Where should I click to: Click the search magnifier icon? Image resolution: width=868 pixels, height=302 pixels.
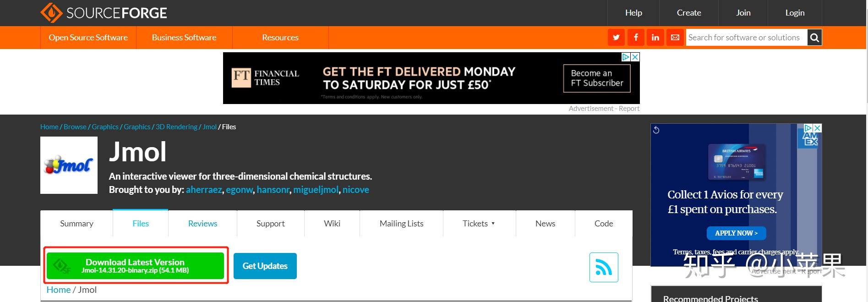tap(814, 38)
